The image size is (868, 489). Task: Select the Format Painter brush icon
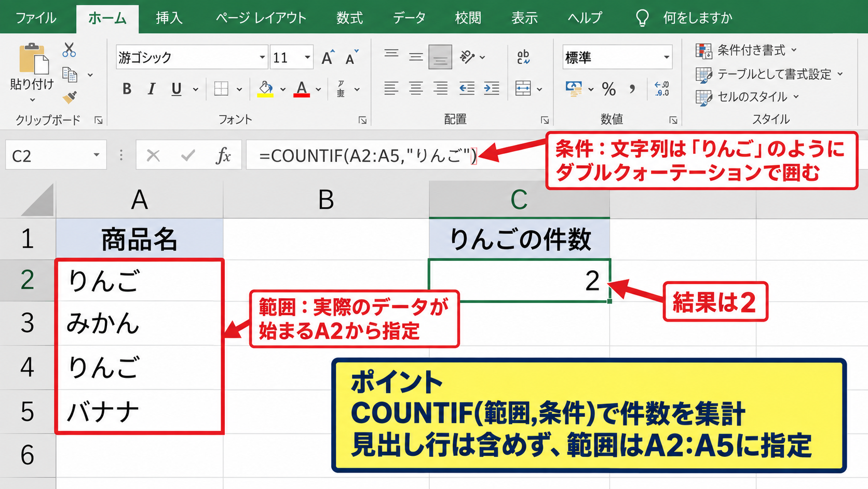pyautogui.click(x=70, y=97)
